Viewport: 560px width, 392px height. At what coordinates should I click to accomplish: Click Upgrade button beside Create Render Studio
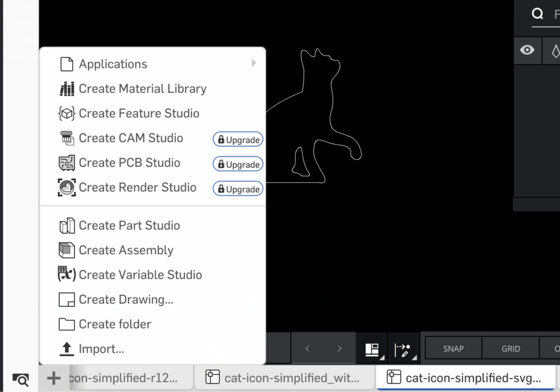(x=238, y=189)
